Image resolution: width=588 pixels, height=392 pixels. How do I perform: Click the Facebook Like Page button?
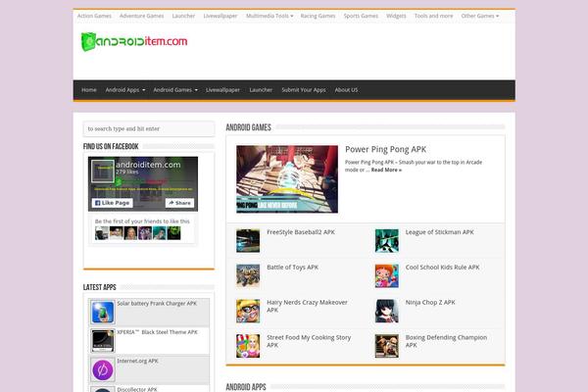tap(112, 203)
